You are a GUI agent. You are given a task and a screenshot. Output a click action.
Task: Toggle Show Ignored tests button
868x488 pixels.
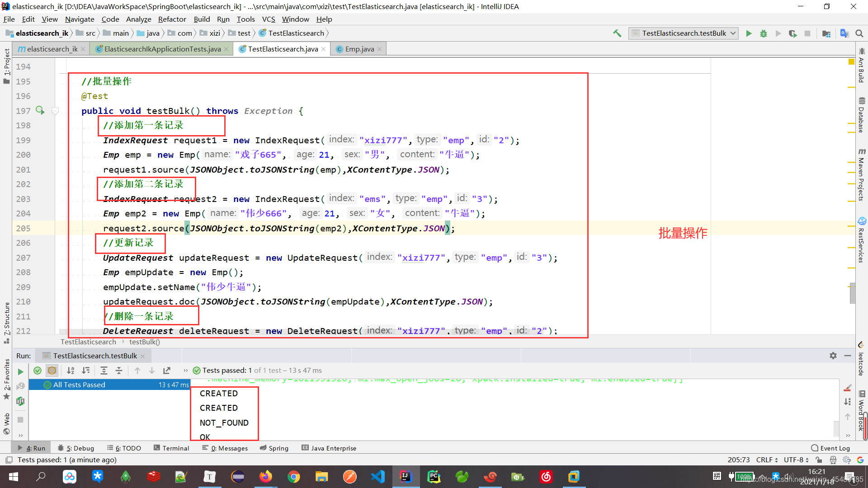(x=52, y=371)
